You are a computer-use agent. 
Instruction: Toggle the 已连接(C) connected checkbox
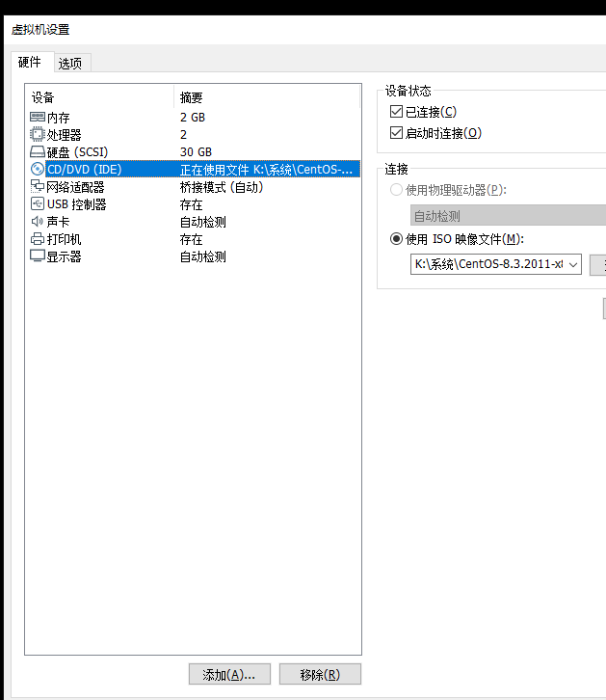tap(396, 111)
